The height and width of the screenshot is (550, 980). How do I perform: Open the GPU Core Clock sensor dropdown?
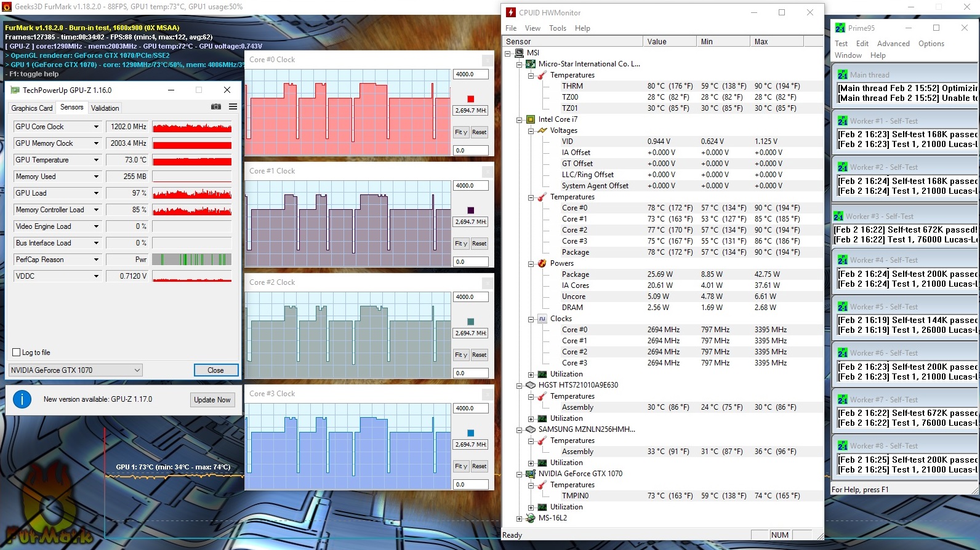pos(96,127)
